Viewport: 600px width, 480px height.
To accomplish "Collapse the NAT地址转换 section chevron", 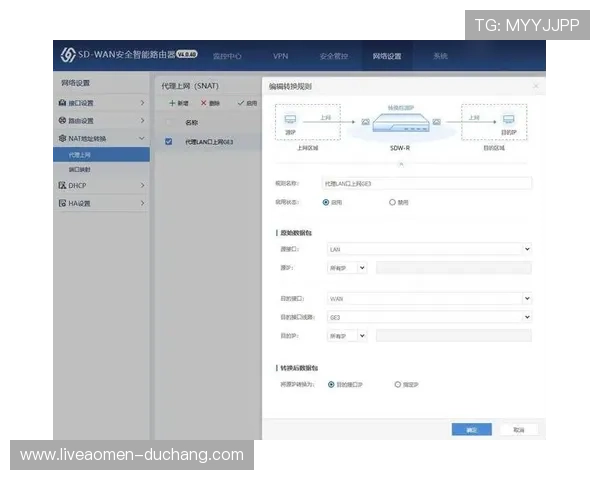I will (x=142, y=138).
